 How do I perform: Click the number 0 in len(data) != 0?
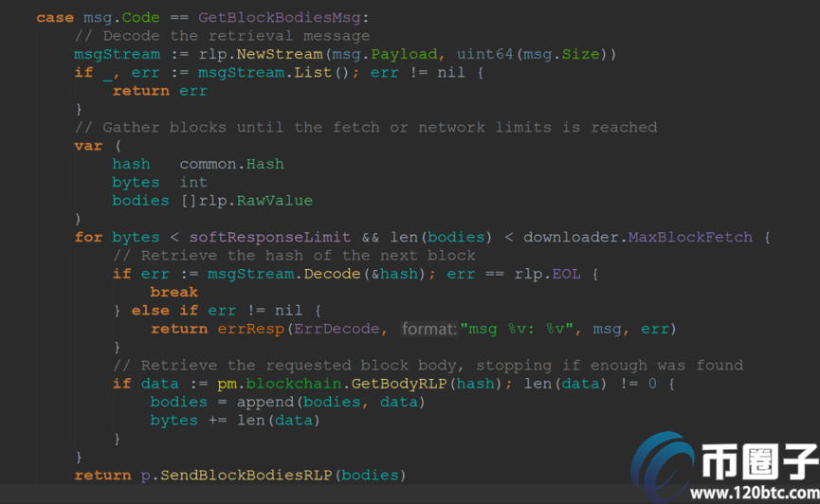(652, 384)
